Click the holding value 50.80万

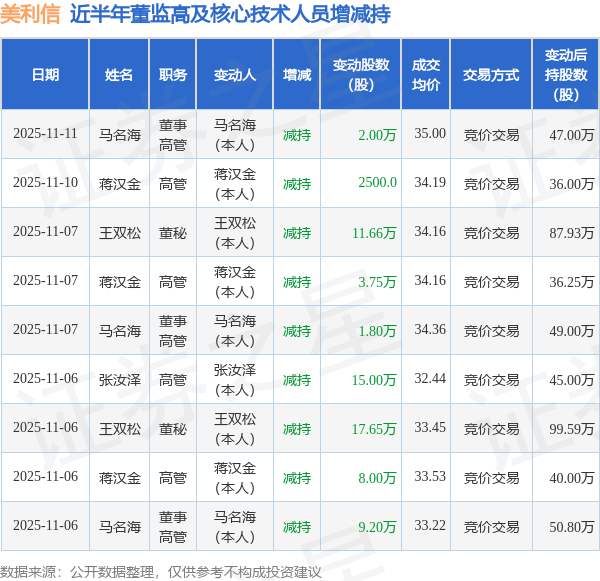572,527
